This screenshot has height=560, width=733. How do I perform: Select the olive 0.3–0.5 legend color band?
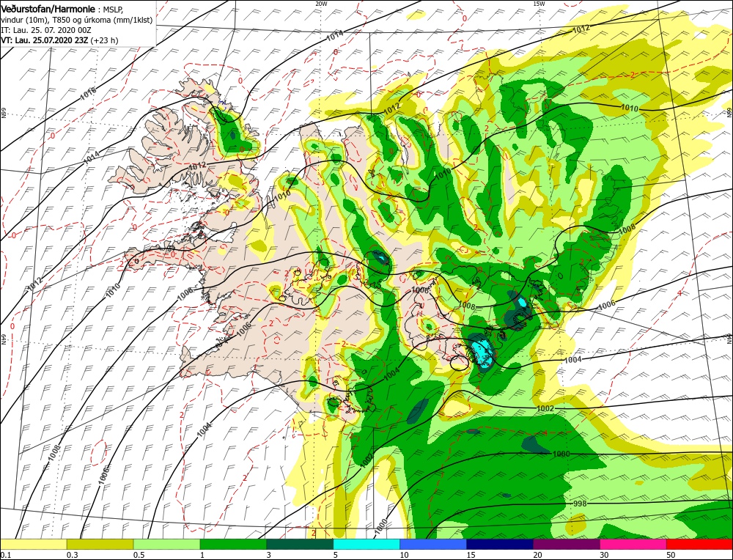(100, 544)
